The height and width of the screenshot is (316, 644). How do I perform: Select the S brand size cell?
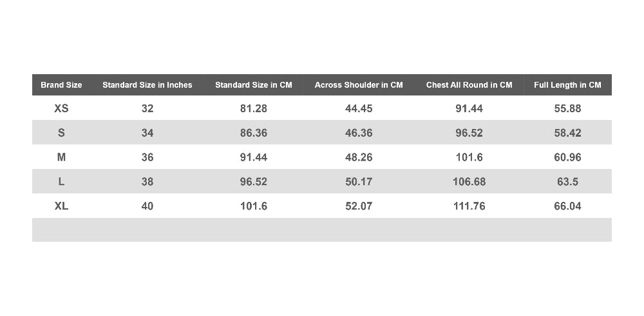(61, 132)
